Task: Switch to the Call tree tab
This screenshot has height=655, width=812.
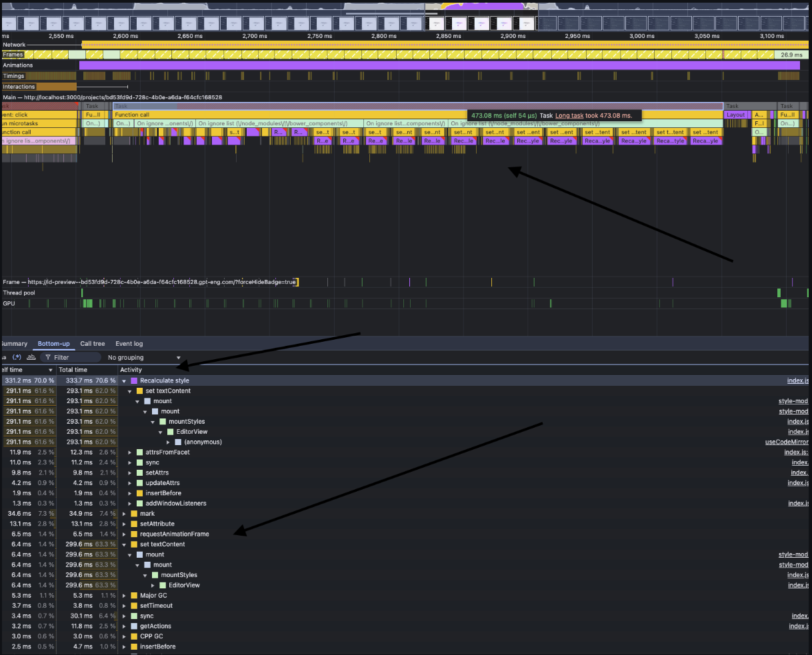Action: click(93, 344)
